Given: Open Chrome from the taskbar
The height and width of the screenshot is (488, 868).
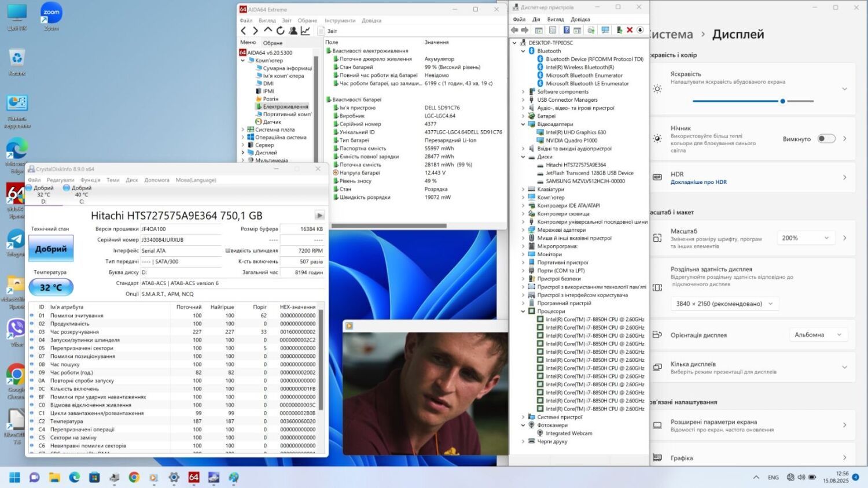Looking at the screenshot, I should click(134, 477).
